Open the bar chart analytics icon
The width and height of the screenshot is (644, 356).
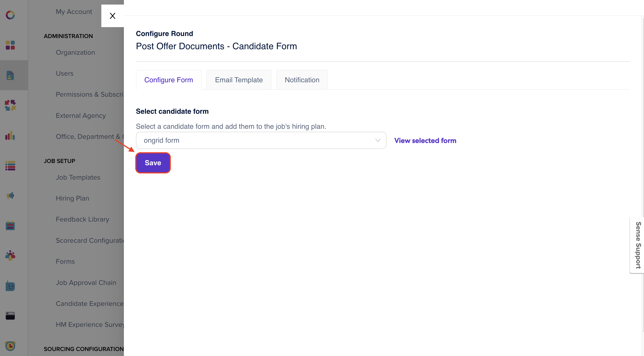pyautogui.click(x=10, y=136)
